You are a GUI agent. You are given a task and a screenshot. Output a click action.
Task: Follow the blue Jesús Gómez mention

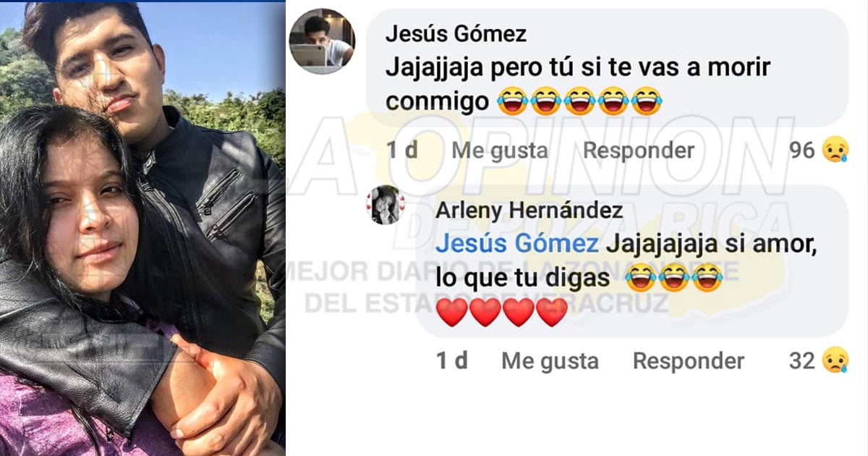[517, 244]
